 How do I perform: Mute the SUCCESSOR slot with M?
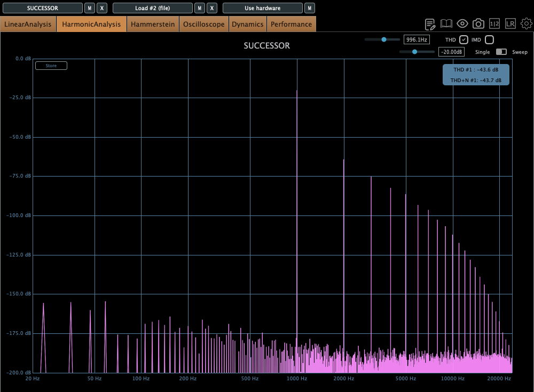(x=90, y=8)
